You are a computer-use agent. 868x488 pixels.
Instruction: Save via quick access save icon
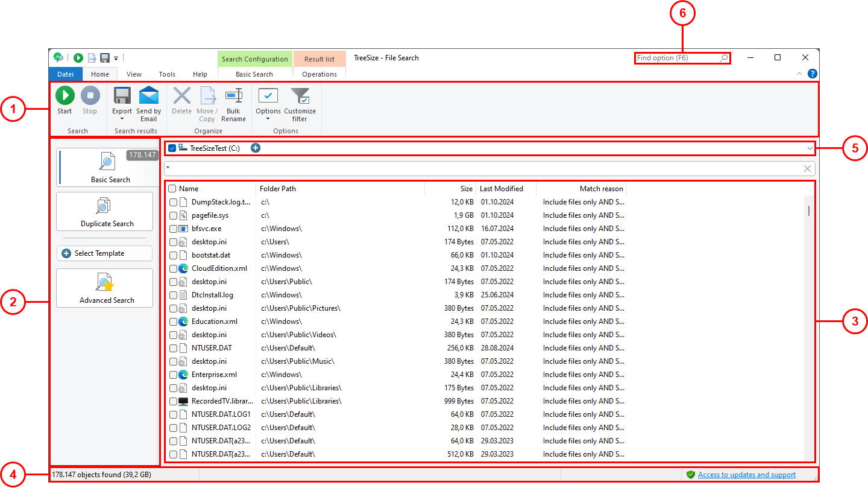(105, 57)
